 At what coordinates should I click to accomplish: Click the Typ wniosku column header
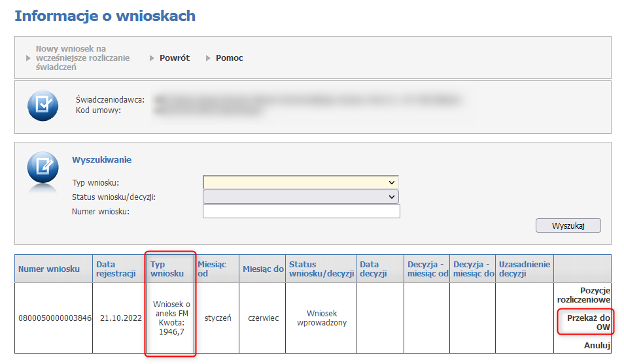point(167,269)
